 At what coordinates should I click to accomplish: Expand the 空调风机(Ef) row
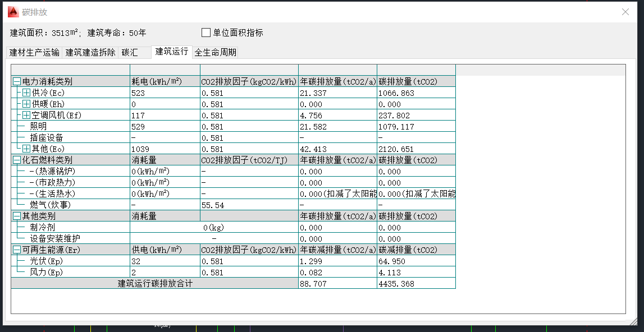(26, 116)
